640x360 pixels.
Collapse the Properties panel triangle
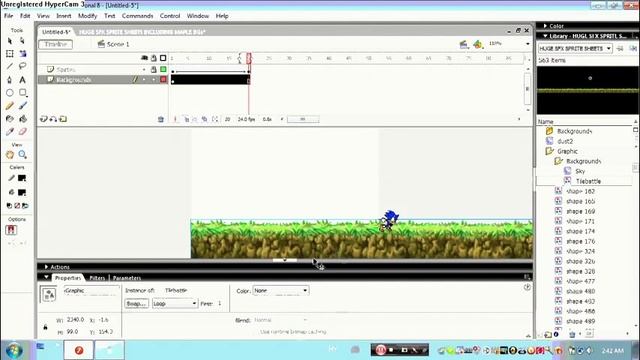point(46,277)
